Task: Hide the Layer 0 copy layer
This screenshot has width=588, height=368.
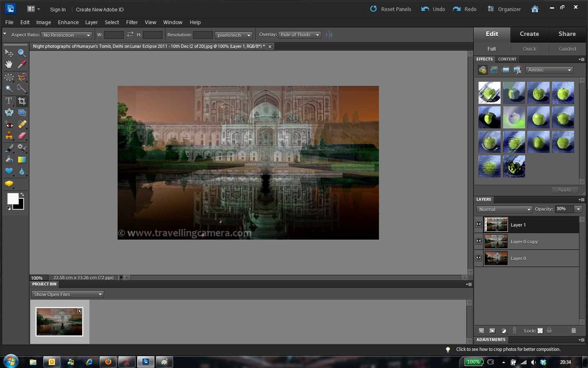Action: point(478,241)
